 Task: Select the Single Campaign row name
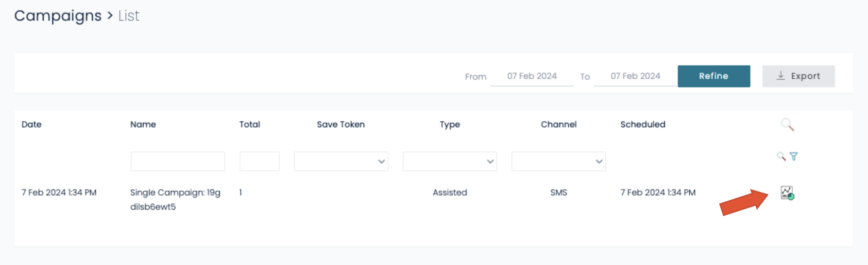coord(175,199)
